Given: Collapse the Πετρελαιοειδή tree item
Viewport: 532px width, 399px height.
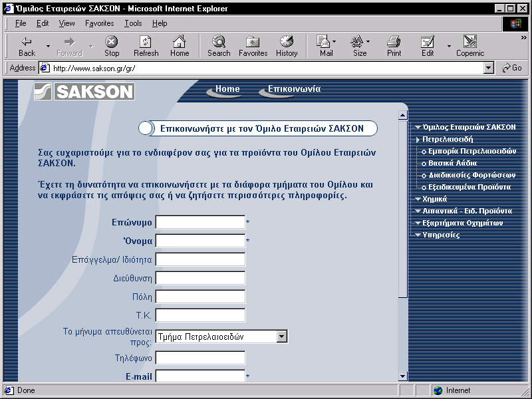Looking at the screenshot, I should [418, 140].
